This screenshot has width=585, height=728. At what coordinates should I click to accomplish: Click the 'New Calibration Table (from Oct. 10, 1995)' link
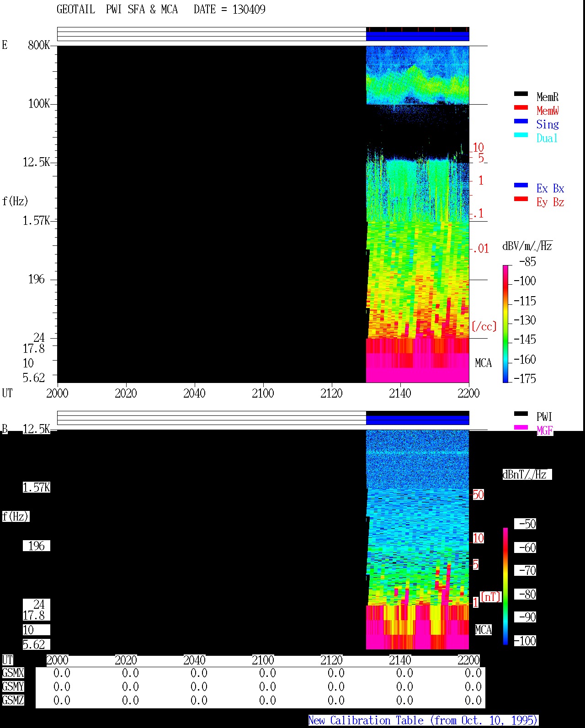point(423,720)
